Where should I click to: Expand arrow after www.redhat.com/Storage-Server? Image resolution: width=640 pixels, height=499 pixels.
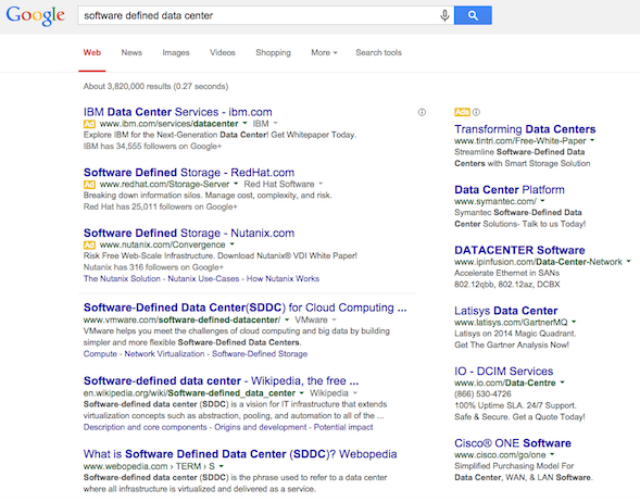236,184
